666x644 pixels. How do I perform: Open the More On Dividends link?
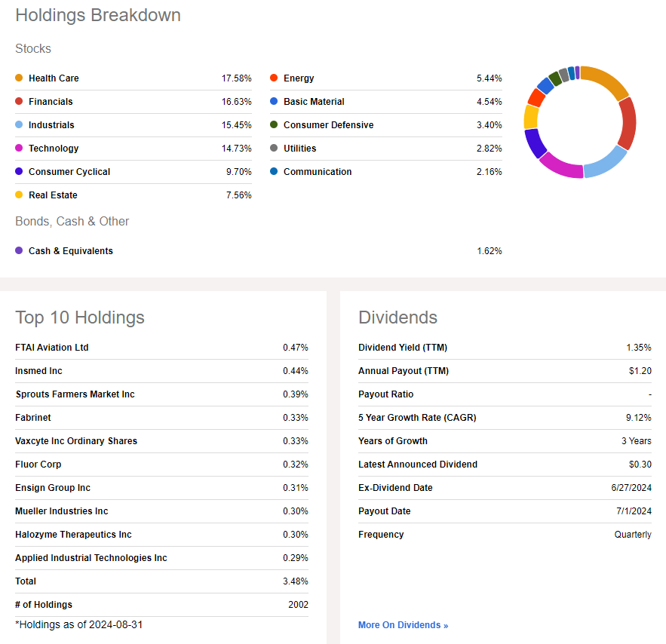click(403, 625)
